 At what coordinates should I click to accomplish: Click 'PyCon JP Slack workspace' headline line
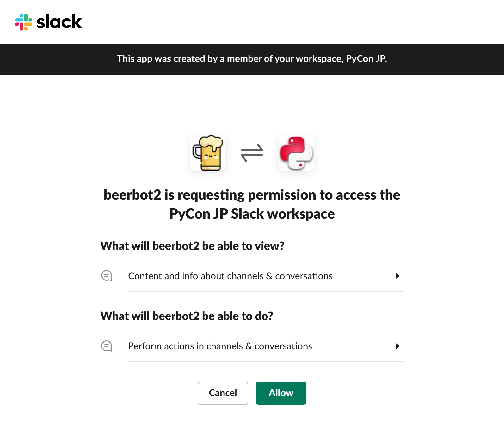[252, 214]
